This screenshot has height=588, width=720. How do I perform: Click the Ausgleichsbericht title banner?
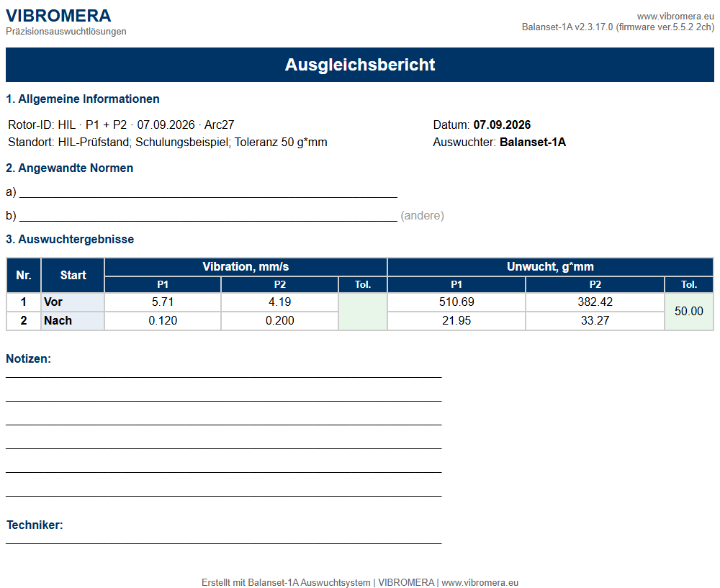(360, 65)
